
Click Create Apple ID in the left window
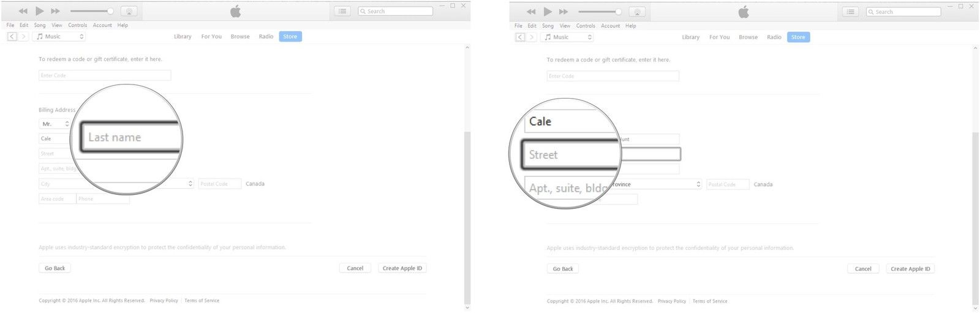(402, 268)
